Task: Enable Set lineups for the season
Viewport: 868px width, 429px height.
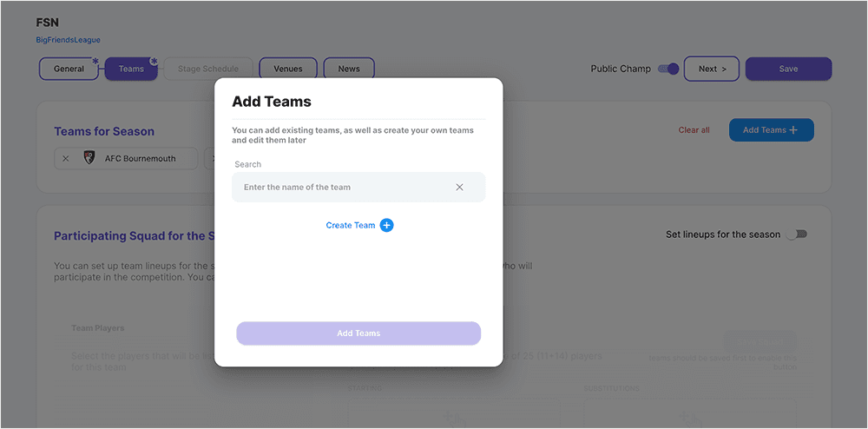Action: (796, 234)
